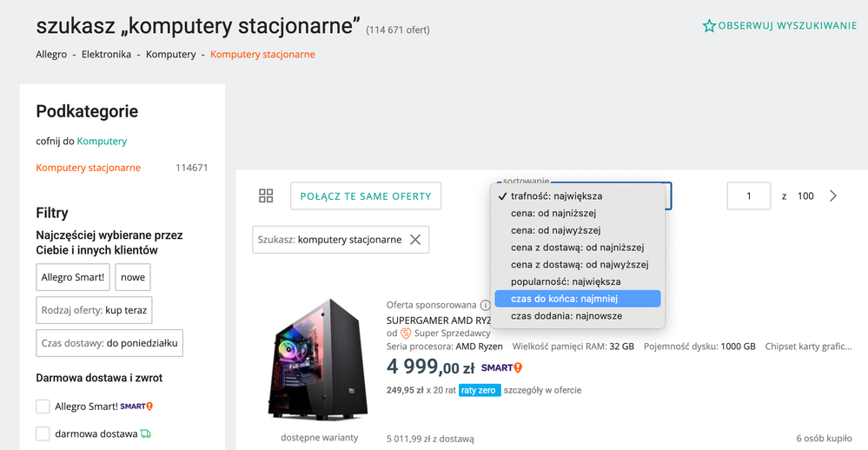This screenshot has width=868, height=450.
Task: Click the SMART! logo beside the price
Action: tap(503, 368)
